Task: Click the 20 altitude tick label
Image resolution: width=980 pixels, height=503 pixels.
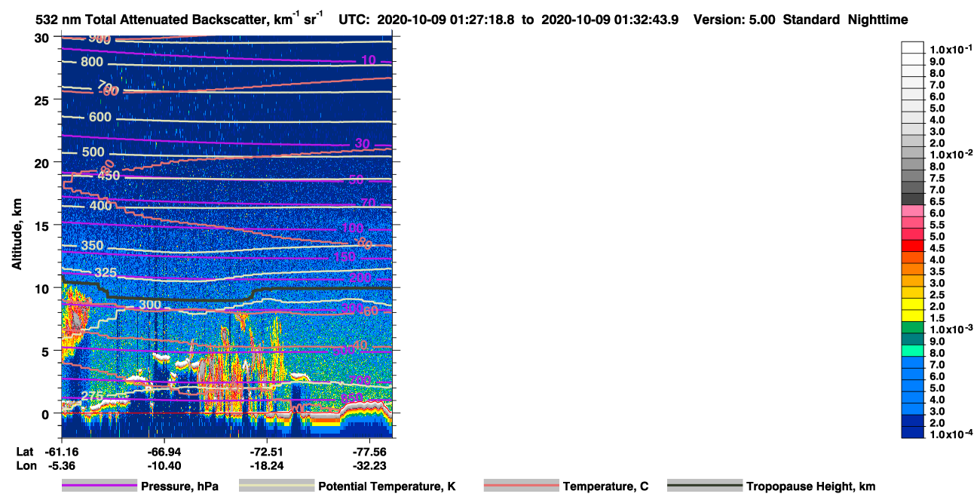Action: [43, 163]
